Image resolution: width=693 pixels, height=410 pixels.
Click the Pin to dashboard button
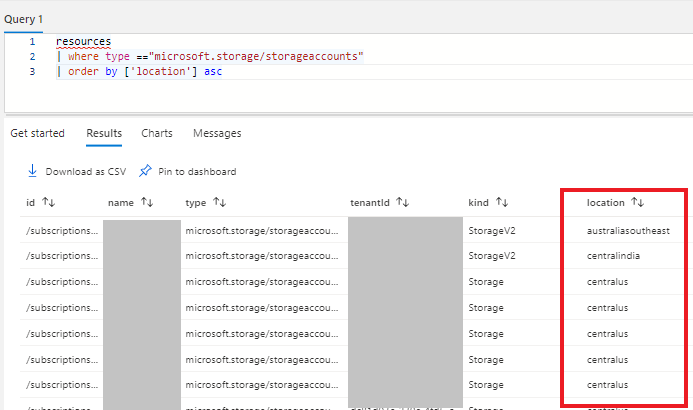click(188, 171)
